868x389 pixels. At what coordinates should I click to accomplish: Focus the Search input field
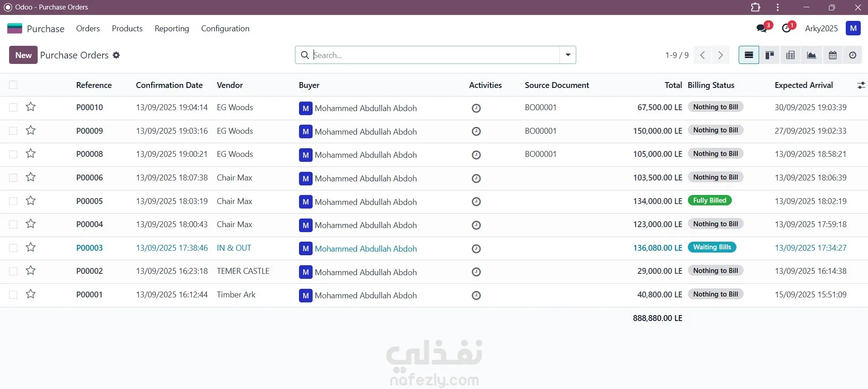tap(436, 55)
